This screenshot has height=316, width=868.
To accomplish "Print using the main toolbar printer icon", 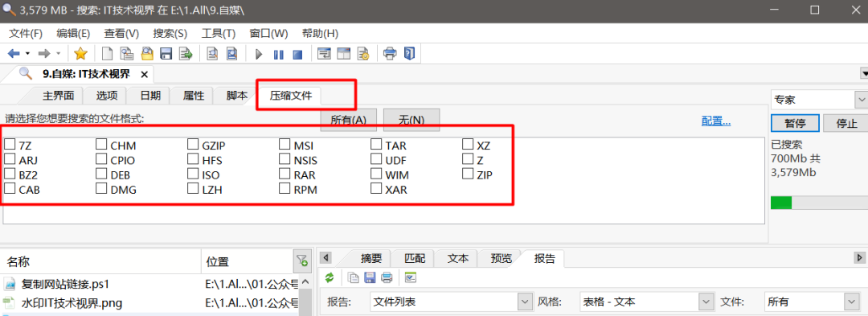I will (390, 54).
